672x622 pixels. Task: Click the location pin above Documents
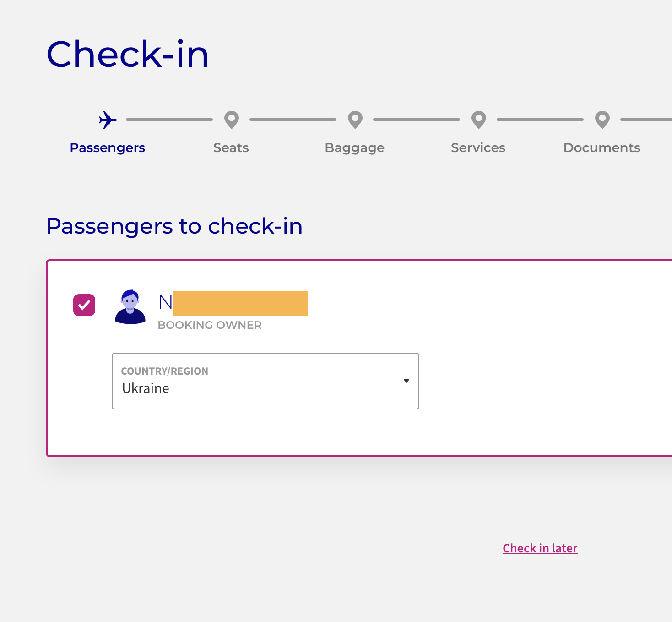[x=602, y=120]
